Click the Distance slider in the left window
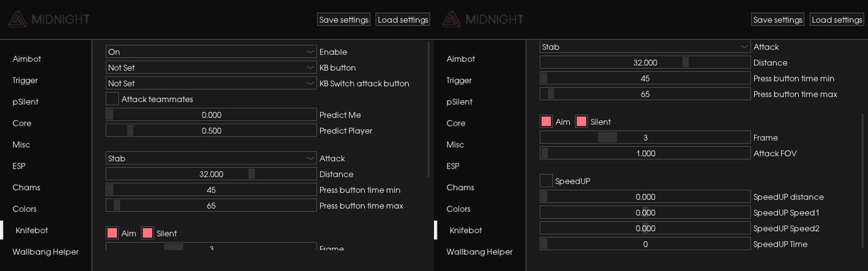The width and height of the screenshot is (868, 271). click(x=211, y=174)
